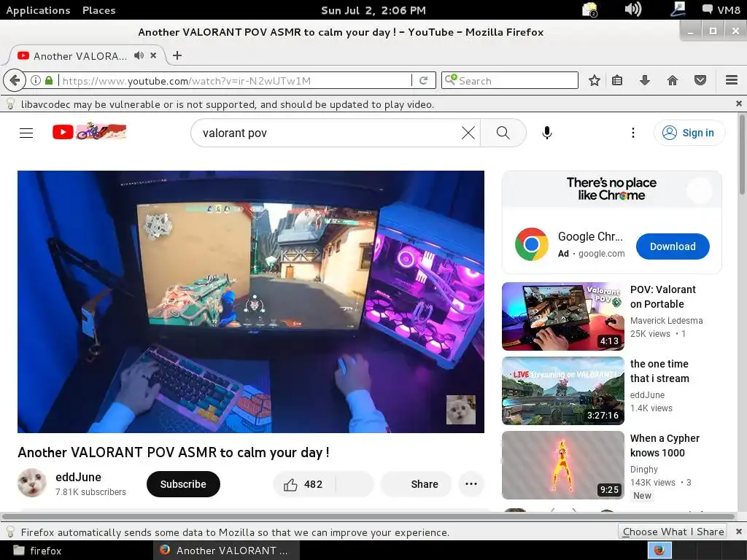Click 'POV: Valorant on Portable' title
The image size is (747, 560).
tap(662, 297)
